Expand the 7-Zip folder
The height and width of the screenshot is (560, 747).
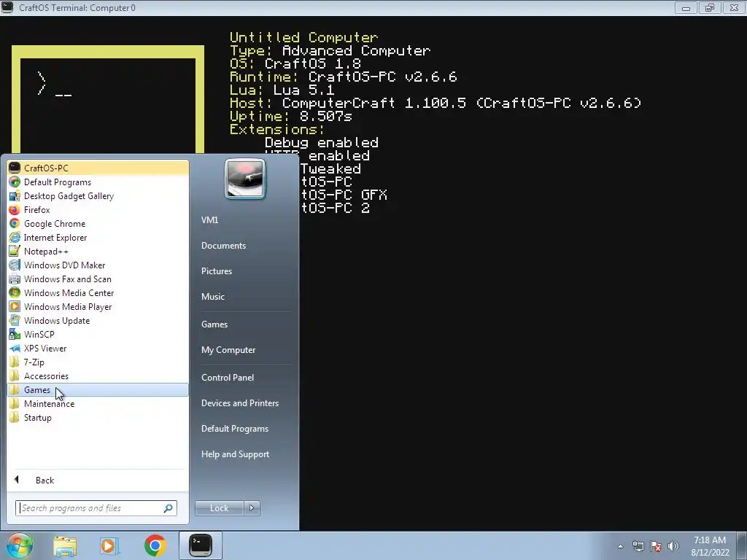point(98,362)
